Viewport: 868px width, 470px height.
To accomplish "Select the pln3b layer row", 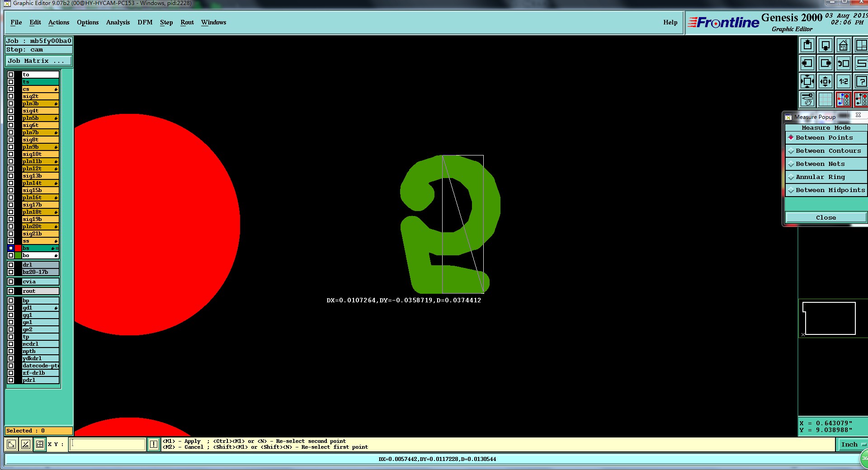I will [40, 103].
